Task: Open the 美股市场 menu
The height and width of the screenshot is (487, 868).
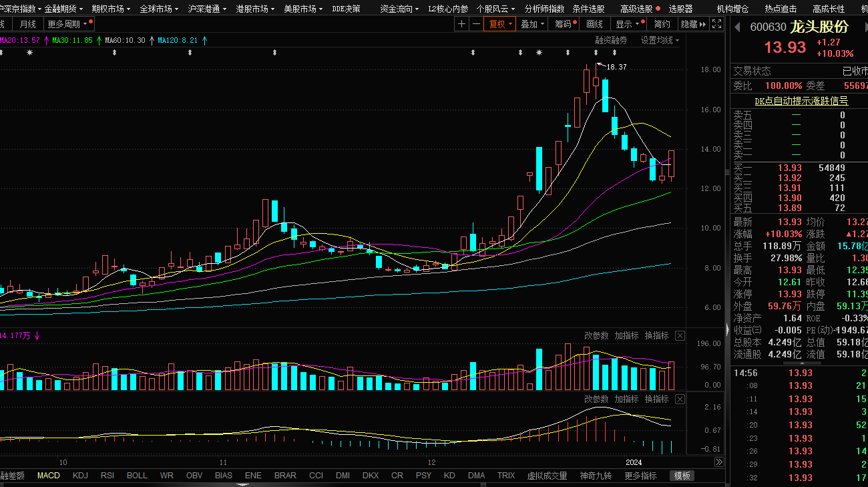Action: [304, 9]
